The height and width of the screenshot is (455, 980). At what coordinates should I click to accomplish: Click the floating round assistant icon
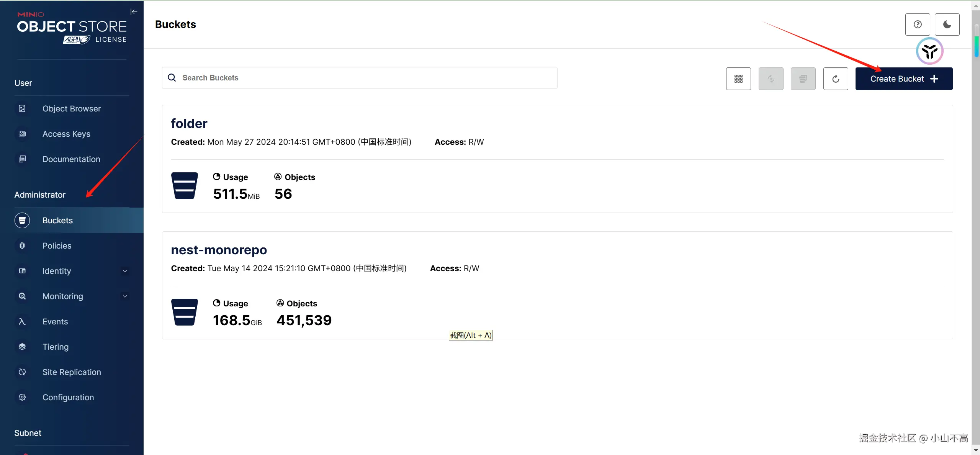pos(929,51)
